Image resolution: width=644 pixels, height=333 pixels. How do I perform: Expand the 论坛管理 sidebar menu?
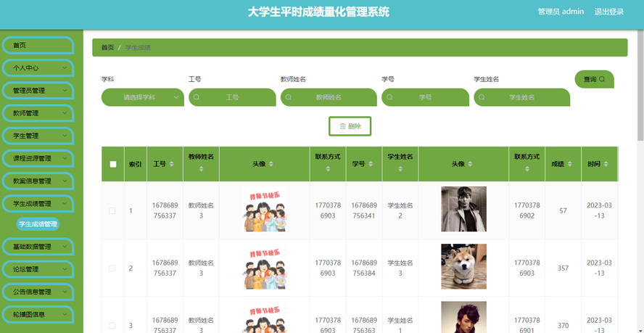coord(38,269)
